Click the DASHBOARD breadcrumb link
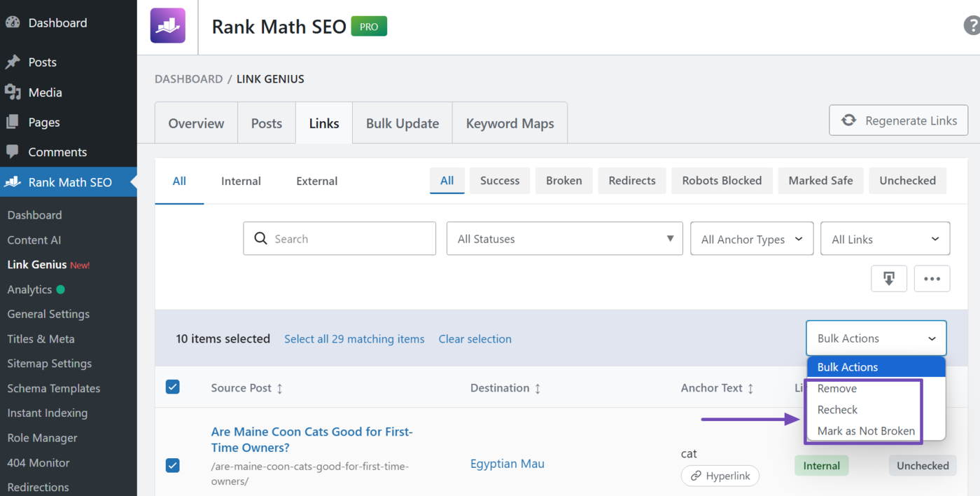This screenshot has width=980, height=496. pos(188,79)
